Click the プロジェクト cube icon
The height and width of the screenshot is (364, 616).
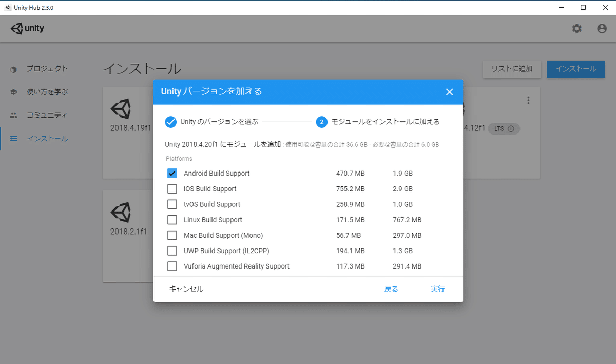(x=14, y=69)
